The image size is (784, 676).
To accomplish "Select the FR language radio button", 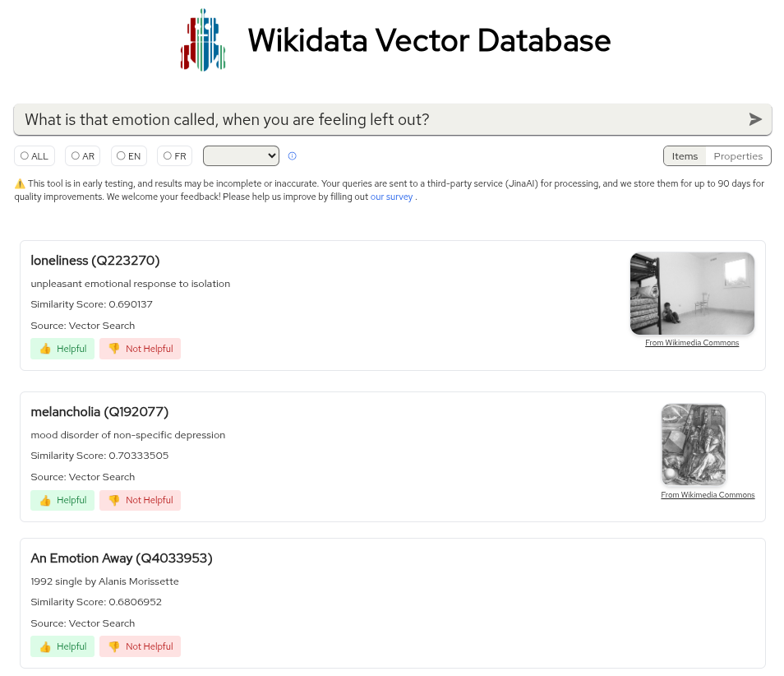I will [168, 155].
